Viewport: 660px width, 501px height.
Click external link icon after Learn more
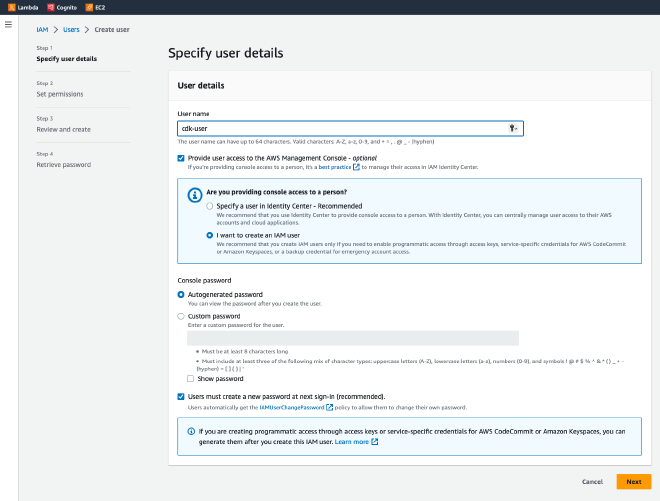(x=374, y=441)
